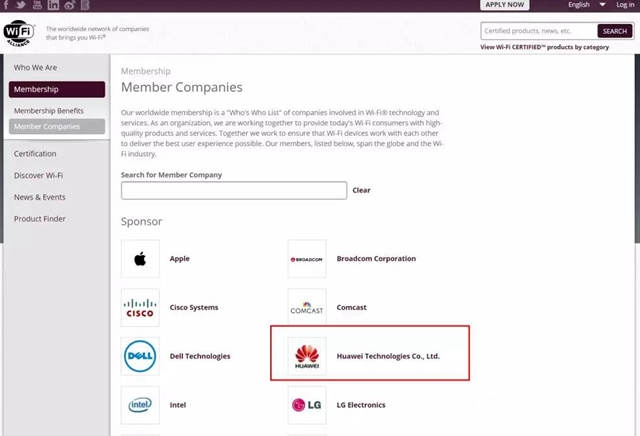The width and height of the screenshot is (640, 436).
Task: Click Clear next to member search
Action: (x=361, y=190)
